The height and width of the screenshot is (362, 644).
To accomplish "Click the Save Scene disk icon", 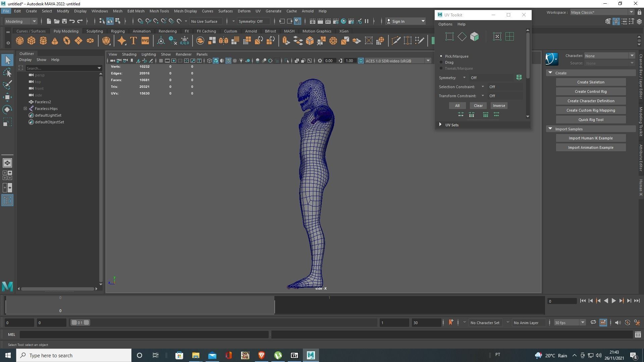I will 64,21.
